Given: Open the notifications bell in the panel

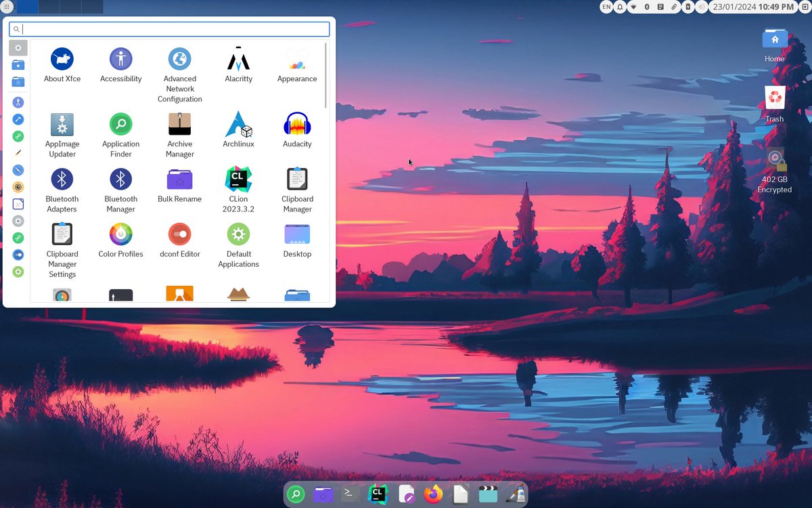Looking at the screenshot, I should click(x=620, y=7).
